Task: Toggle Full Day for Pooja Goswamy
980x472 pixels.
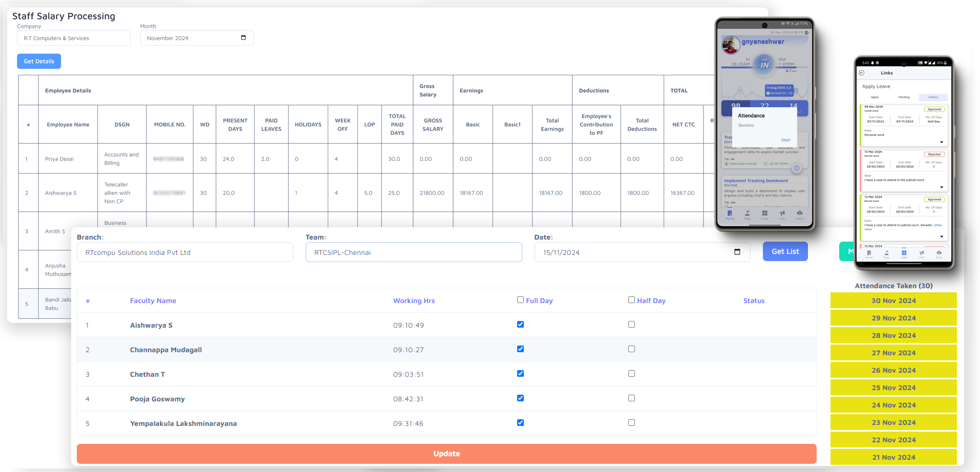Action: pos(520,398)
